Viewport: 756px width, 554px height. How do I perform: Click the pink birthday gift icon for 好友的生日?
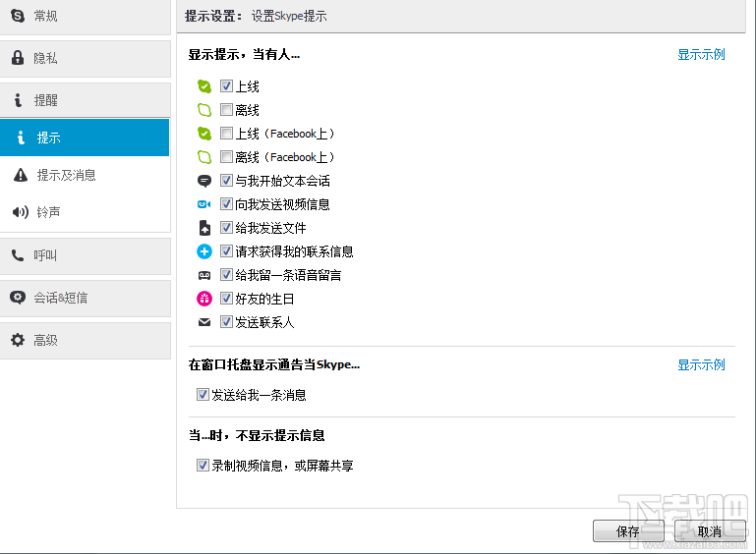click(x=204, y=299)
